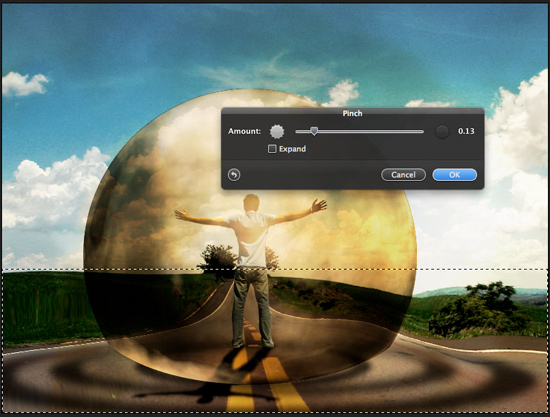This screenshot has height=417, width=550.
Task: Click the minimum pinch icon left of slider
Action: (277, 132)
